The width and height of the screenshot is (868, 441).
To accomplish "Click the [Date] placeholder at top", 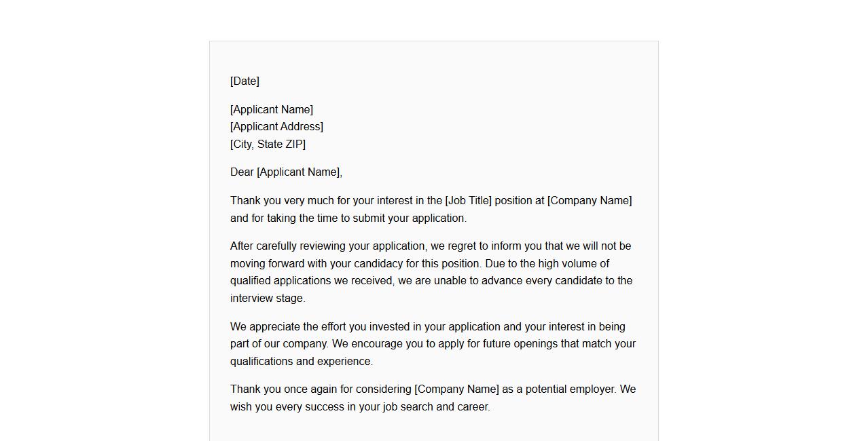I will [x=245, y=81].
